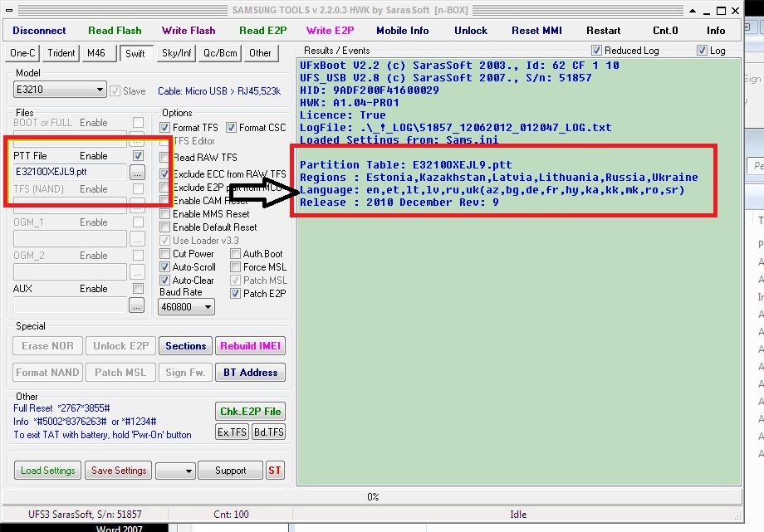Click the red ST button

pyautogui.click(x=275, y=471)
